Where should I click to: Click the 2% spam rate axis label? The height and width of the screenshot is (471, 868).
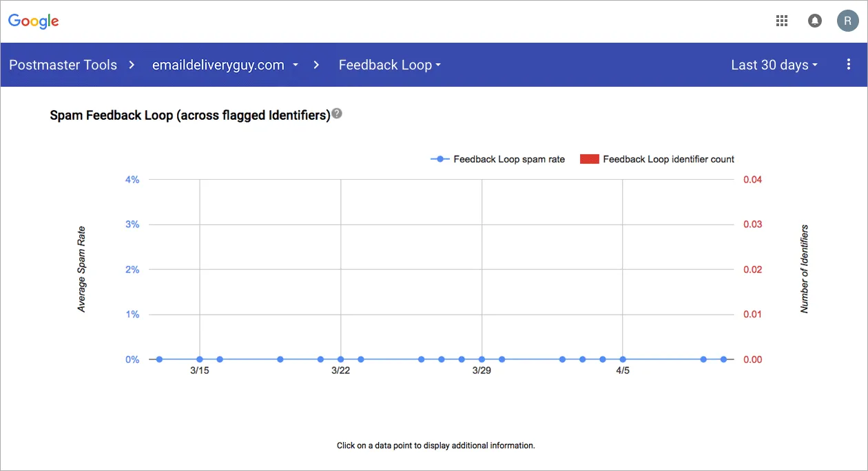(132, 269)
